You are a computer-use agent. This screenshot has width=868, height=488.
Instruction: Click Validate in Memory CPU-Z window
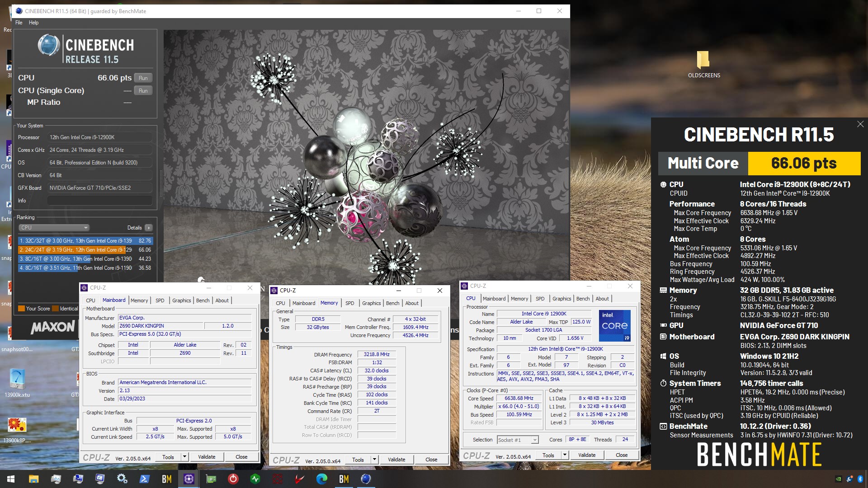(x=396, y=460)
